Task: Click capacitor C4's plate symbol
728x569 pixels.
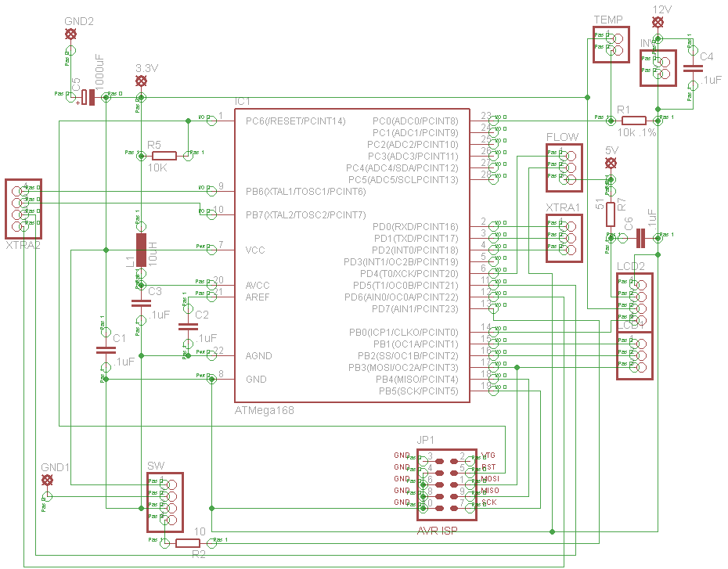Action: [694, 68]
